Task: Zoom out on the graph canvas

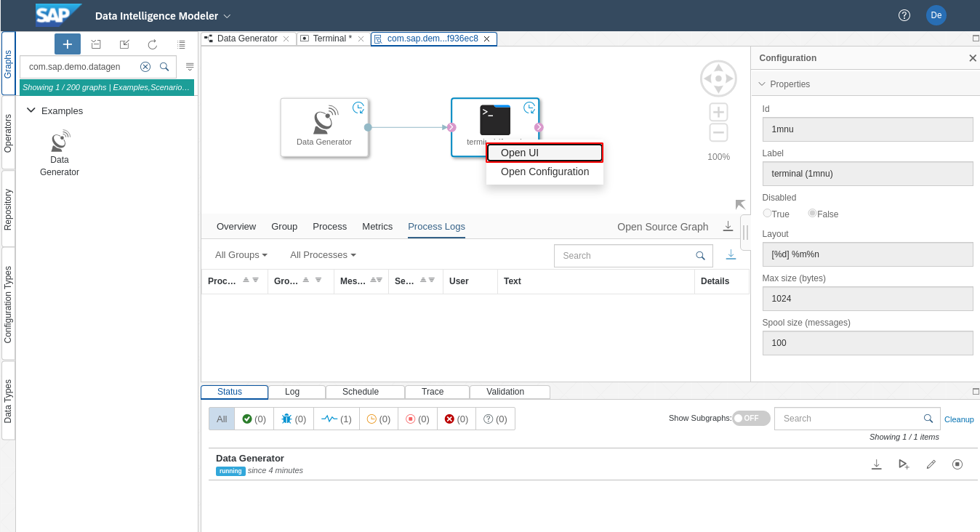Action: [x=718, y=132]
